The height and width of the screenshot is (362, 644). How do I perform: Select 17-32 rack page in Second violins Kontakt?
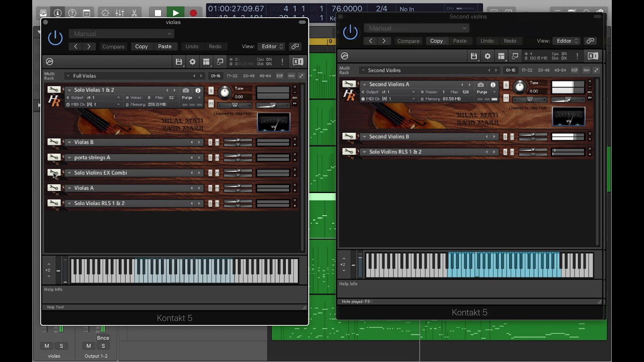(527, 70)
